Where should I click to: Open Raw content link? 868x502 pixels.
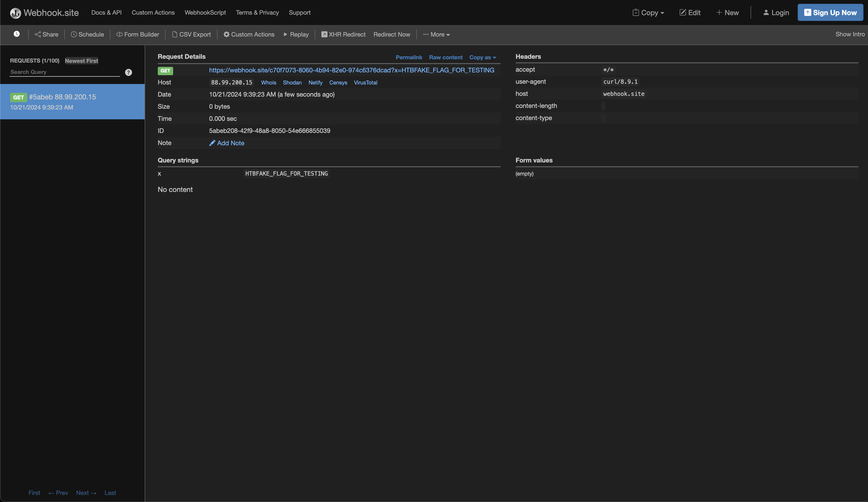click(x=446, y=57)
